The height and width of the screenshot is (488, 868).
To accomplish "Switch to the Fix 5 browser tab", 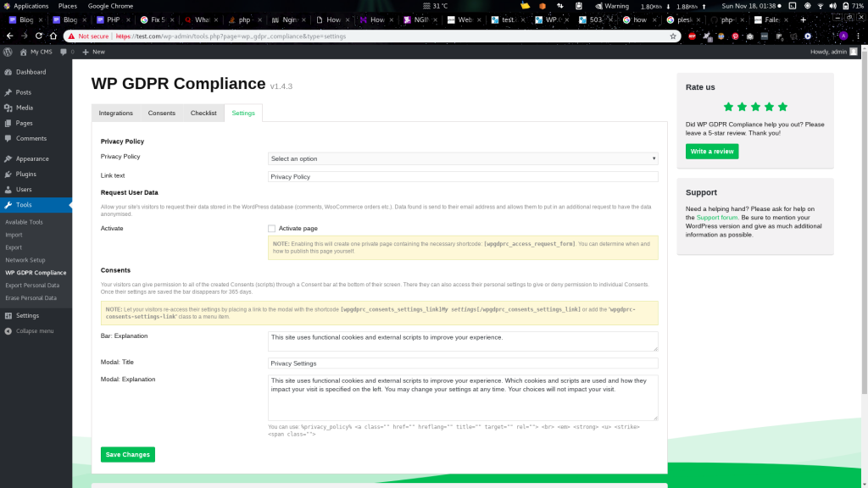I will [157, 20].
